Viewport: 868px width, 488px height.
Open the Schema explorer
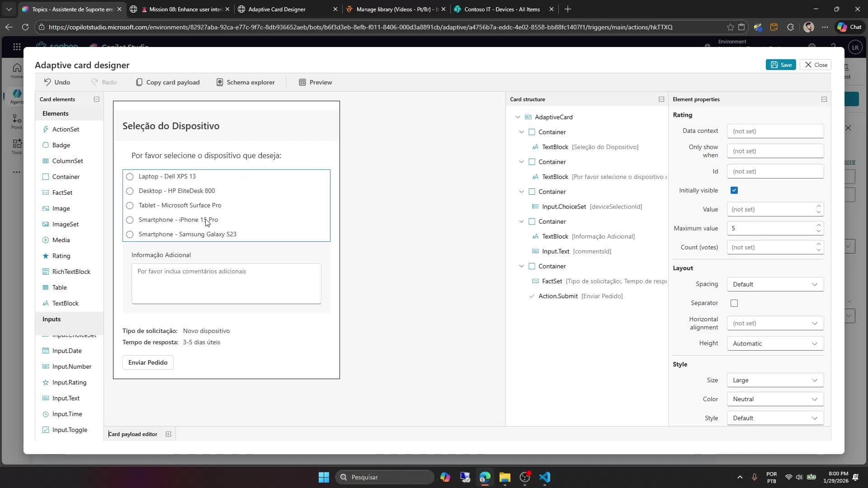tap(246, 82)
